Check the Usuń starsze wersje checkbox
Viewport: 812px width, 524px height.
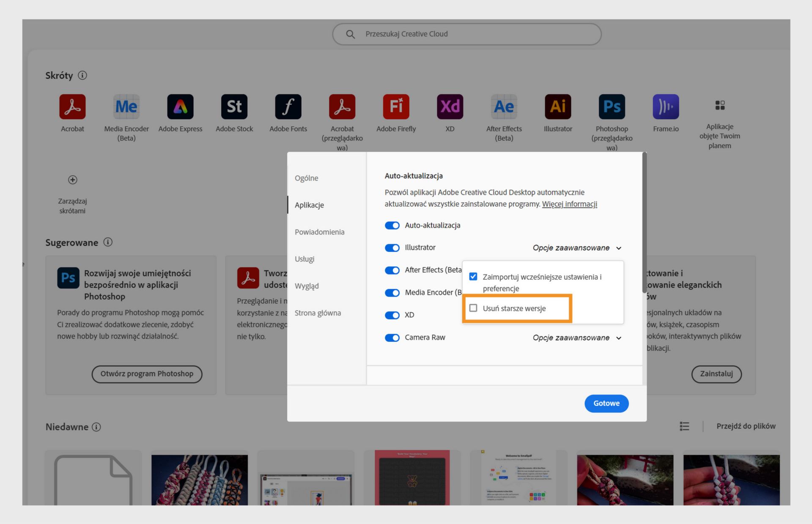pyautogui.click(x=473, y=308)
